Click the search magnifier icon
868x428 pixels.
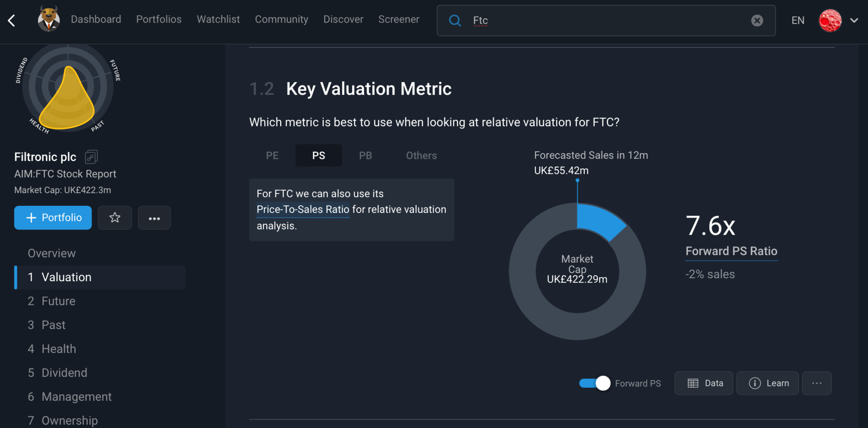click(455, 20)
